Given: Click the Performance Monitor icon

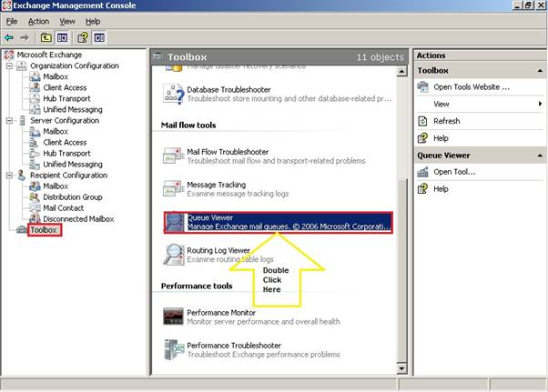Looking at the screenshot, I should (173, 317).
